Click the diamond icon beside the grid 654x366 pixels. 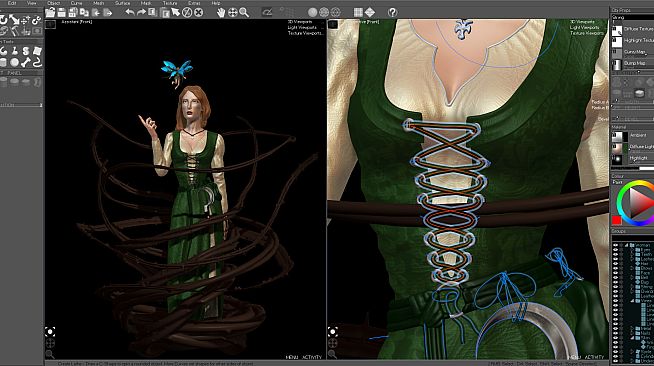tap(370, 13)
